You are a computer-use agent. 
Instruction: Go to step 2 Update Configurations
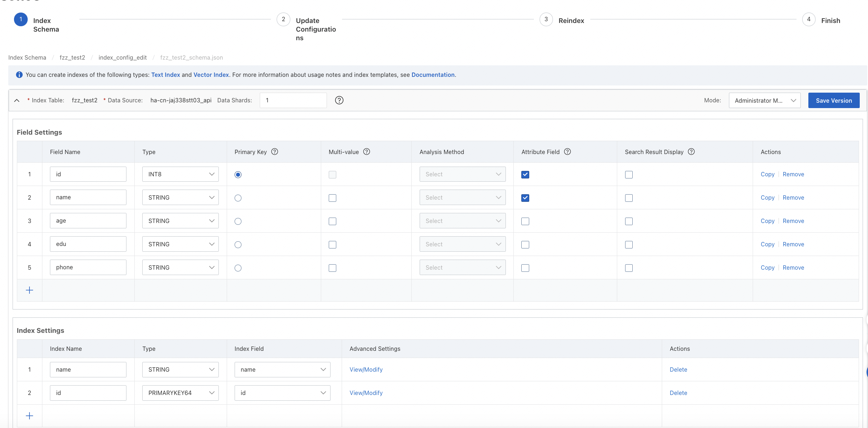pos(283,19)
